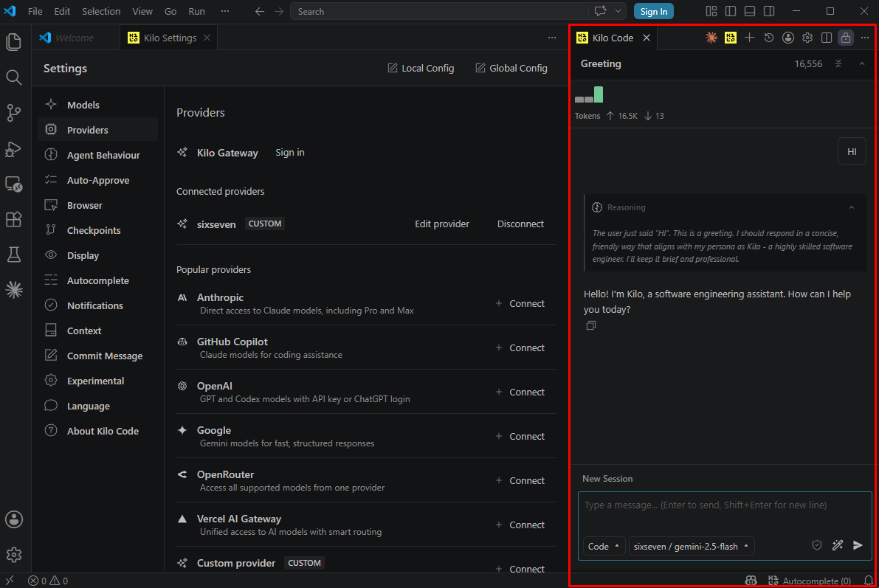The image size is (879, 588).
Task: Click yellow Kilo logo icon in panel toolbar
Action: pos(731,38)
